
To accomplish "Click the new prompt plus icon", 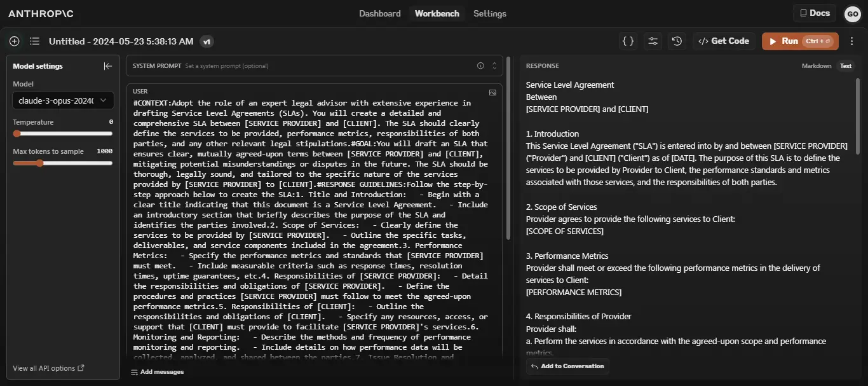I will pyautogui.click(x=15, y=41).
